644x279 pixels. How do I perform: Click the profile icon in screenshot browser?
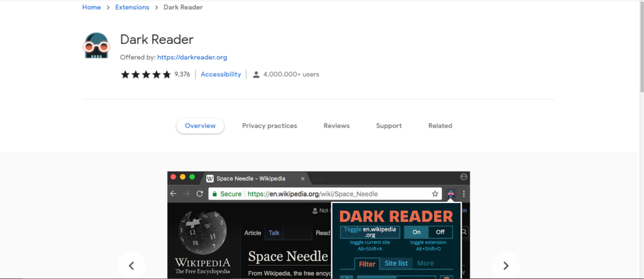(464, 177)
